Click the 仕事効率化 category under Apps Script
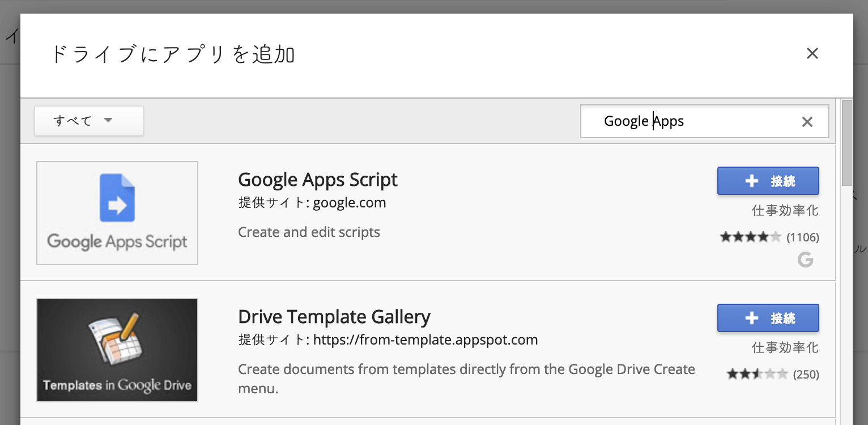Viewport: 868px width, 425px height. click(785, 211)
